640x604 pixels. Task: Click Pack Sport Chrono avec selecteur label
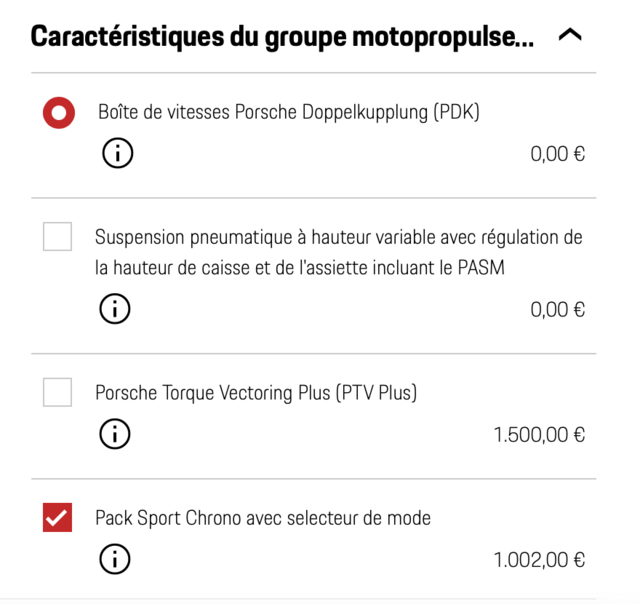click(263, 518)
